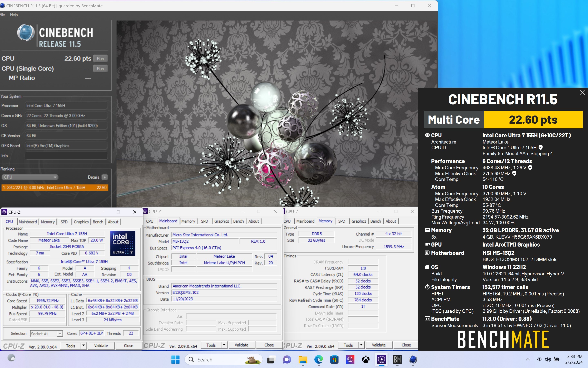The image size is (588, 368).
Task: Open volume control in system tray
Action: (x=548, y=359)
